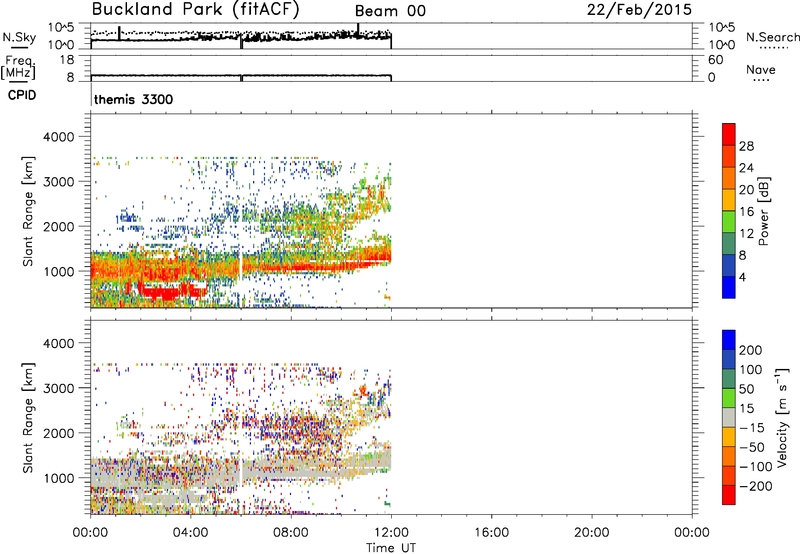The image size is (800, 554).
Task: Click the "−50" tick on Velocity colorbar
Action: [752, 447]
